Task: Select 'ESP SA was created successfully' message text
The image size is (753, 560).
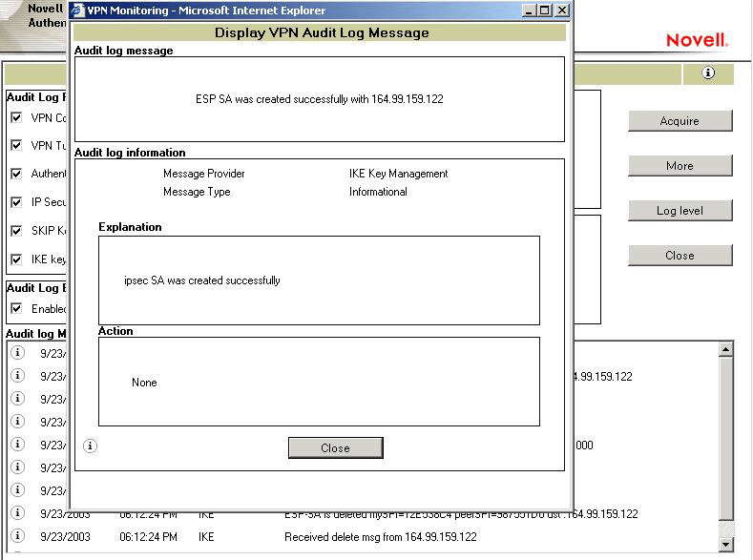Action: tap(320, 99)
